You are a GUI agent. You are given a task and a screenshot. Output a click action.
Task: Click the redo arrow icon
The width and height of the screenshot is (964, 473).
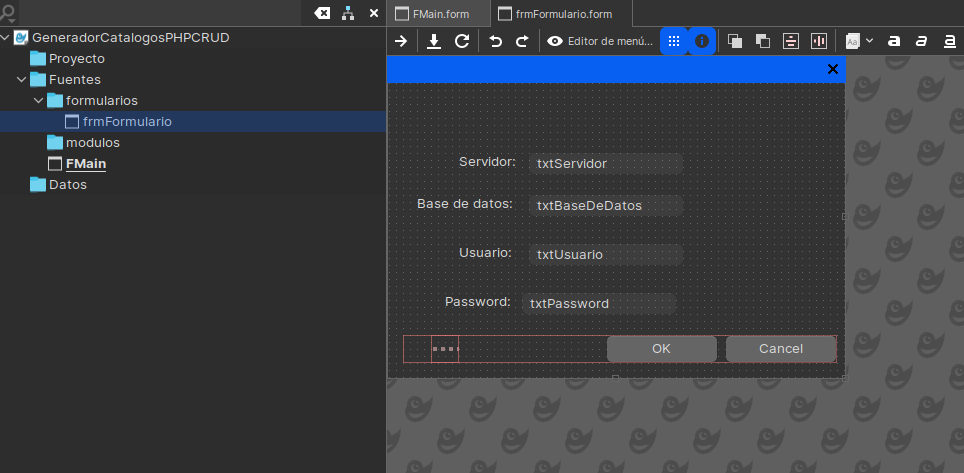tap(522, 41)
